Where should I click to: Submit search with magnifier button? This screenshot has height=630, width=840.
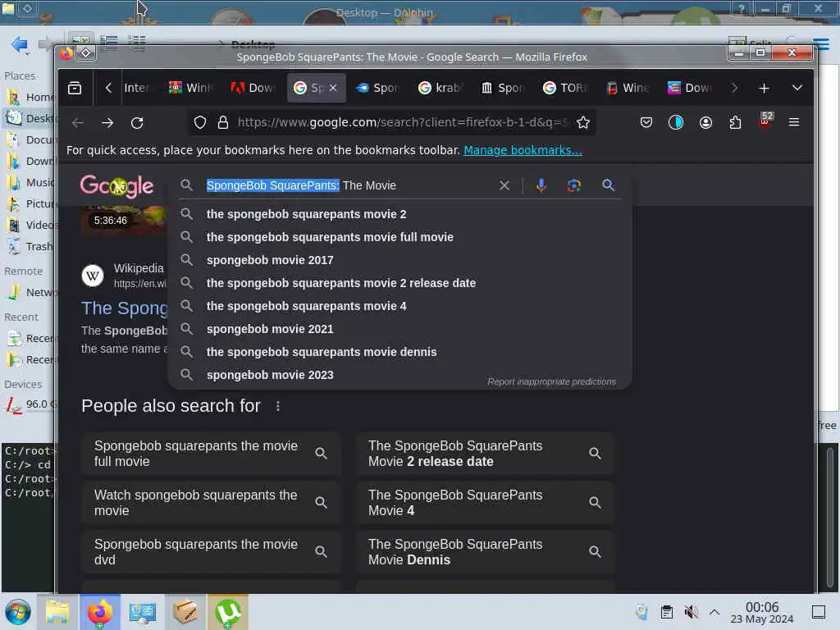click(x=608, y=185)
